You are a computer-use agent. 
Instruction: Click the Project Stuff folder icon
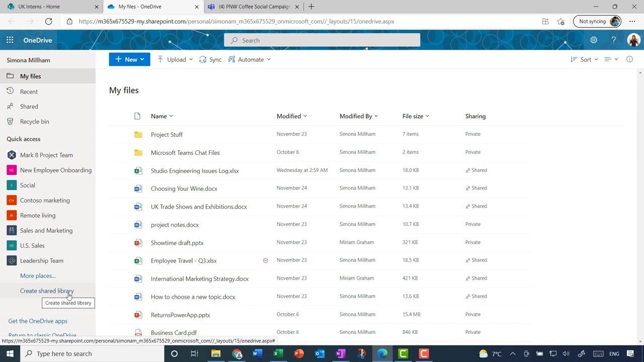coord(138,134)
